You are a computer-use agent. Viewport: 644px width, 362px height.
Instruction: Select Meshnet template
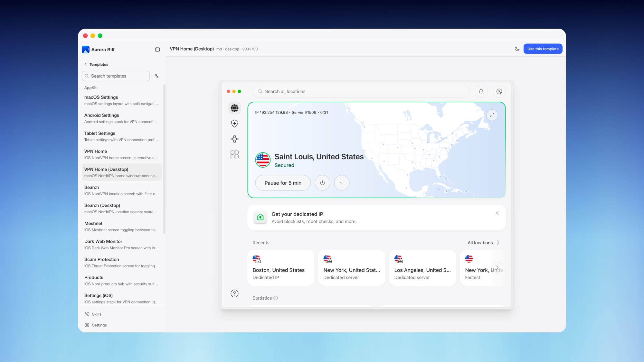tap(122, 227)
